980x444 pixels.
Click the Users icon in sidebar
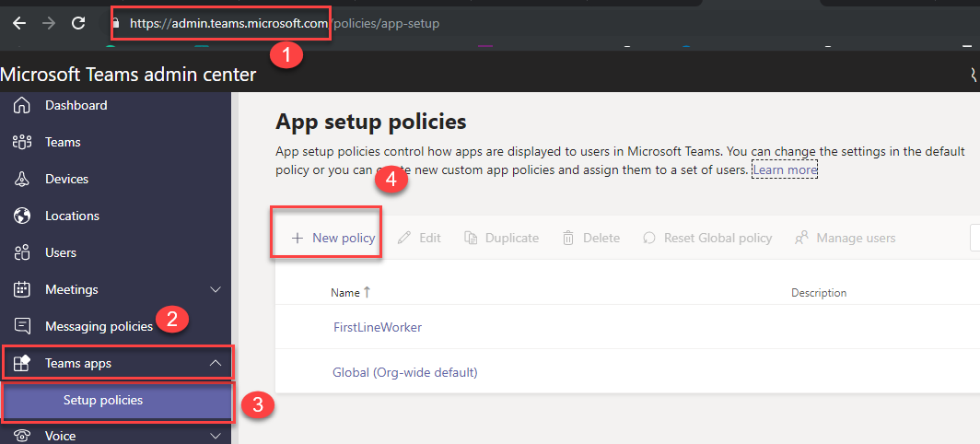(22, 252)
